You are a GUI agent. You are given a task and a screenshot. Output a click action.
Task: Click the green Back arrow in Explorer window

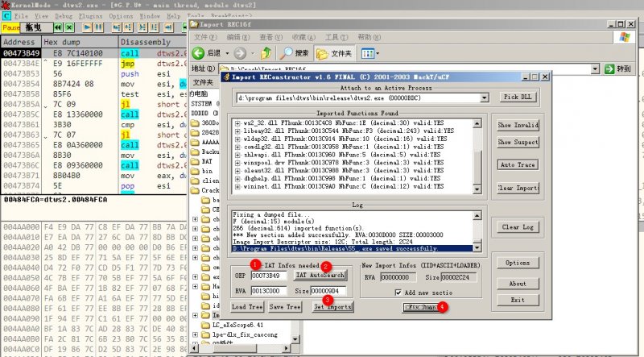pos(198,53)
